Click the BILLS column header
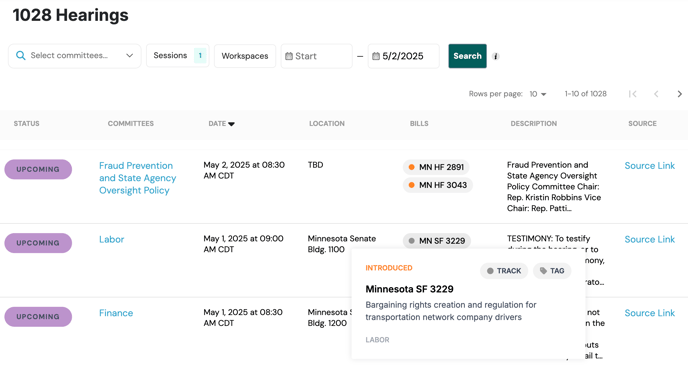The height and width of the screenshot is (367, 688). [419, 124]
